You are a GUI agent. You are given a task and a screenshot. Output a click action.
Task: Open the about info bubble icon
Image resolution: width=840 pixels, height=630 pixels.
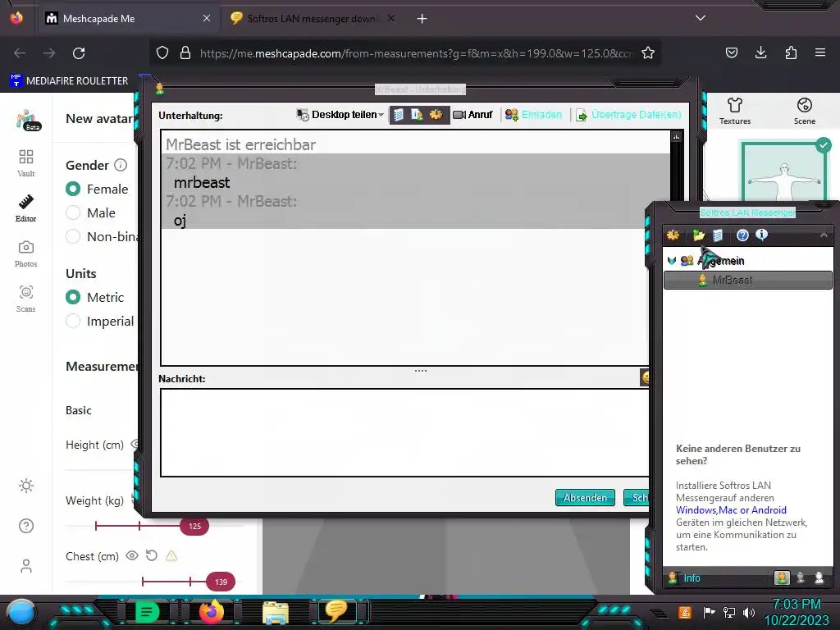tap(761, 235)
